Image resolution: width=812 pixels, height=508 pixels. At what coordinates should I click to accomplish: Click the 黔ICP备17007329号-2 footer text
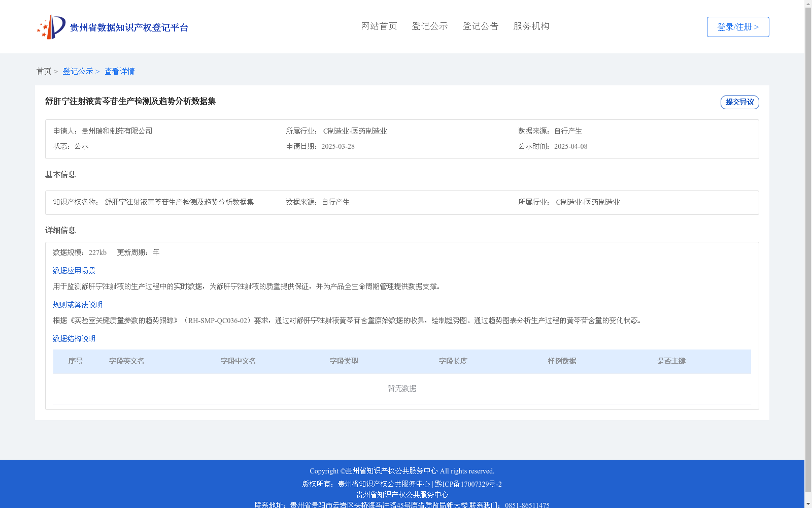468,484
